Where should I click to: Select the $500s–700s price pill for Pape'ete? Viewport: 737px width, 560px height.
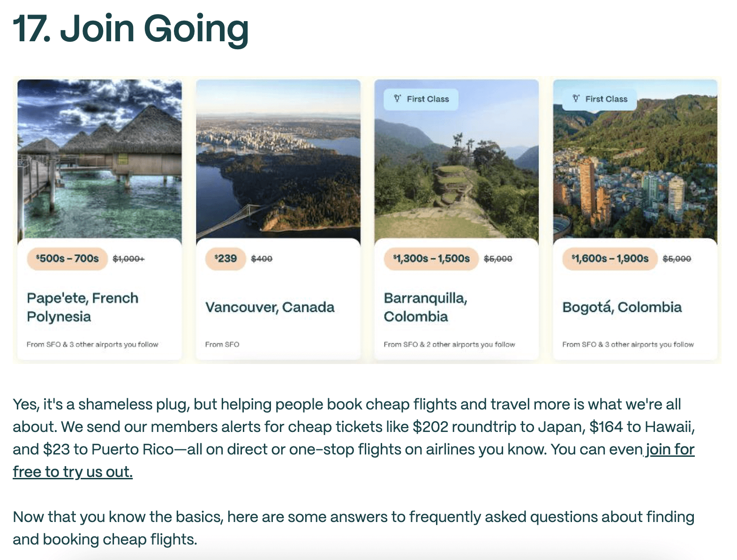point(67,257)
